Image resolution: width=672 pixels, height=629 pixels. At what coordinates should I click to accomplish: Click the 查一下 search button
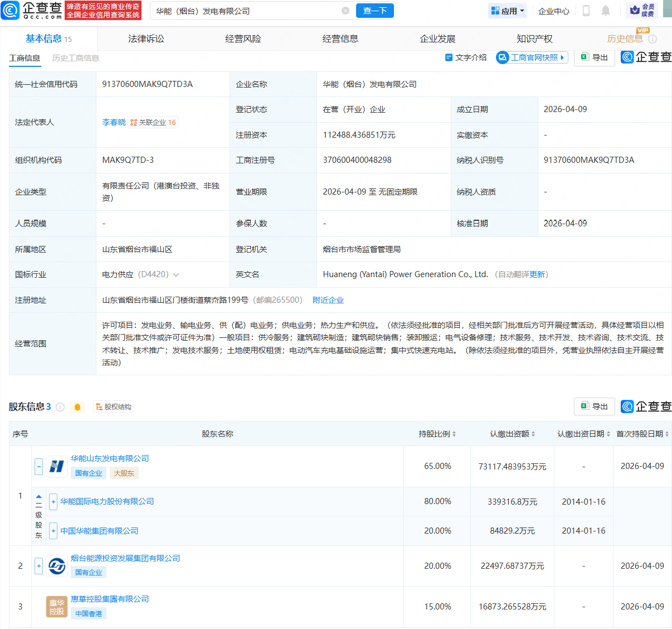click(x=374, y=11)
